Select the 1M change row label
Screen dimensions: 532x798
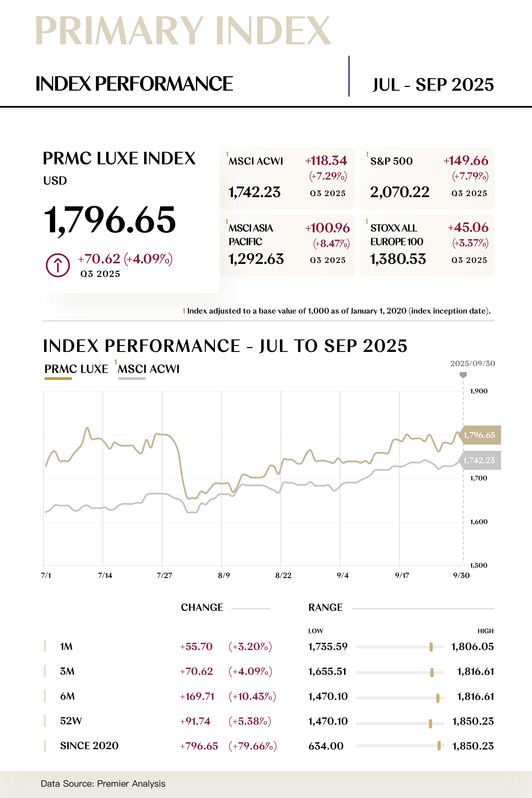point(66,646)
